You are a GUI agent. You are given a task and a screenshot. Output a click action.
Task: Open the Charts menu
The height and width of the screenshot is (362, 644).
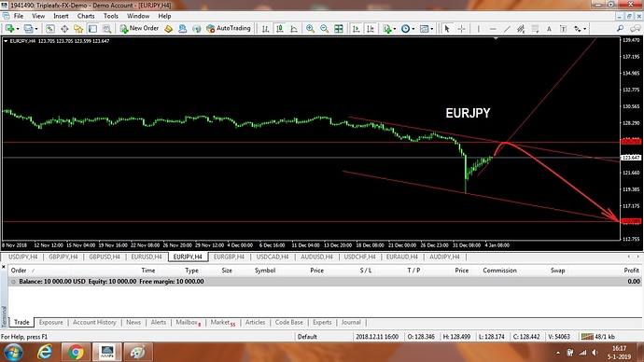86,16
